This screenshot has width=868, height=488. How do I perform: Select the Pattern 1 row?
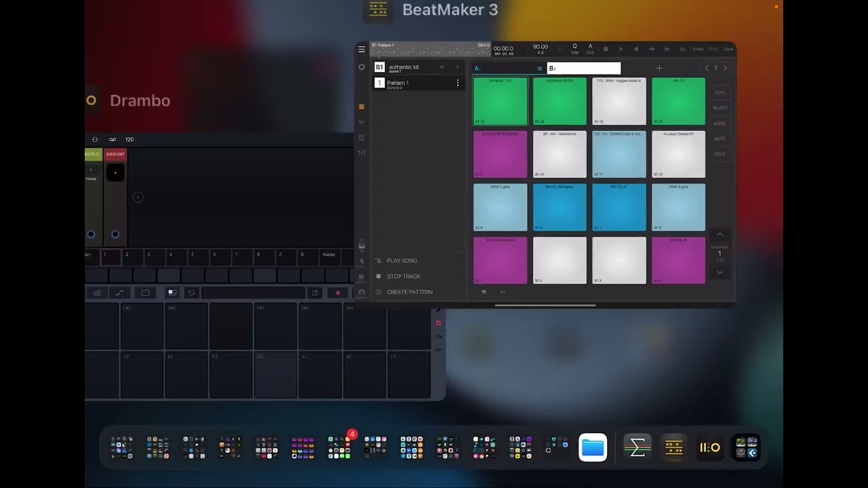point(418,83)
